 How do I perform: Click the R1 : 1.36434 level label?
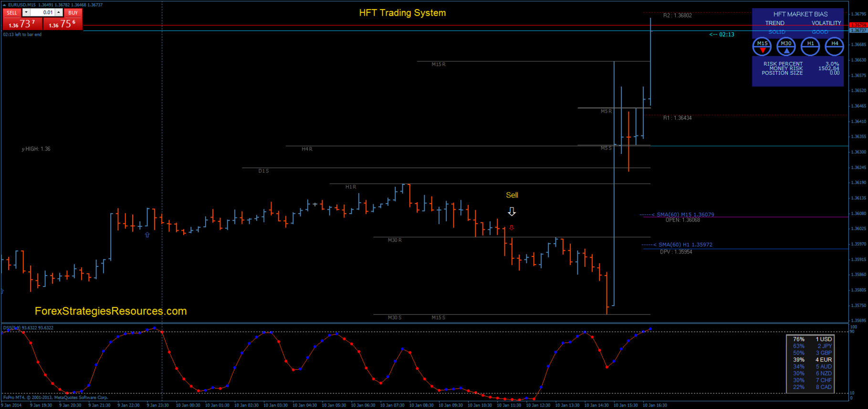(x=677, y=118)
